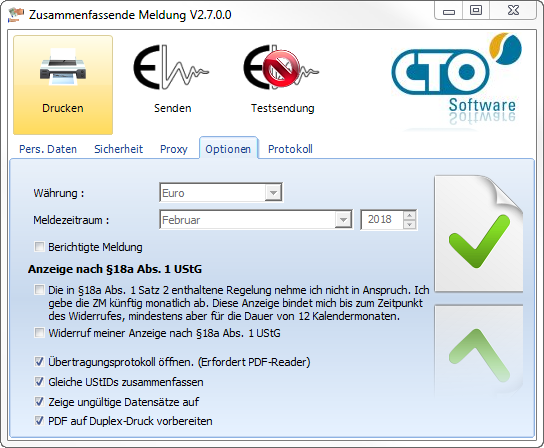Screen dimensions: 544x448
Task: Decrease the year with the down stepper arrow
Action: pyautogui.click(x=409, y=224)
